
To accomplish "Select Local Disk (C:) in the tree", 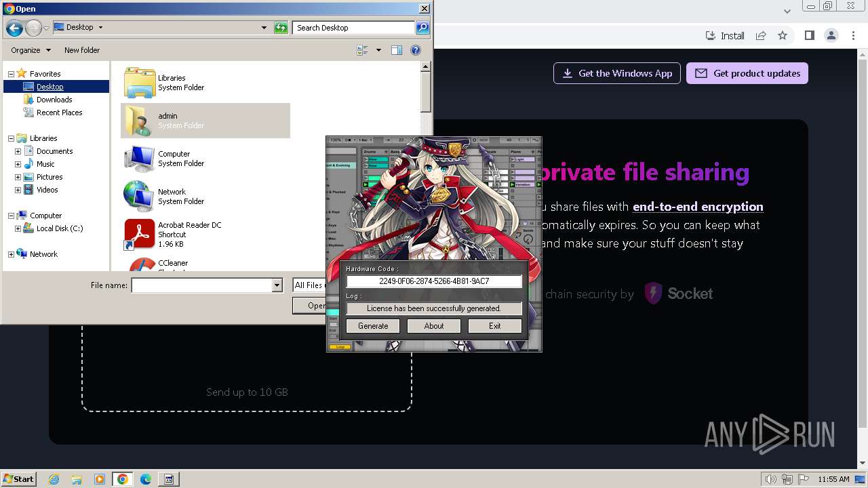I will pos(60,228).
